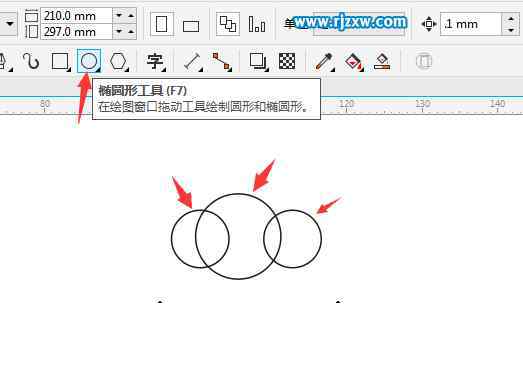523x372 pixels.
Task: Toggle portrait page orientation
Action: click(x=162, y=24)
